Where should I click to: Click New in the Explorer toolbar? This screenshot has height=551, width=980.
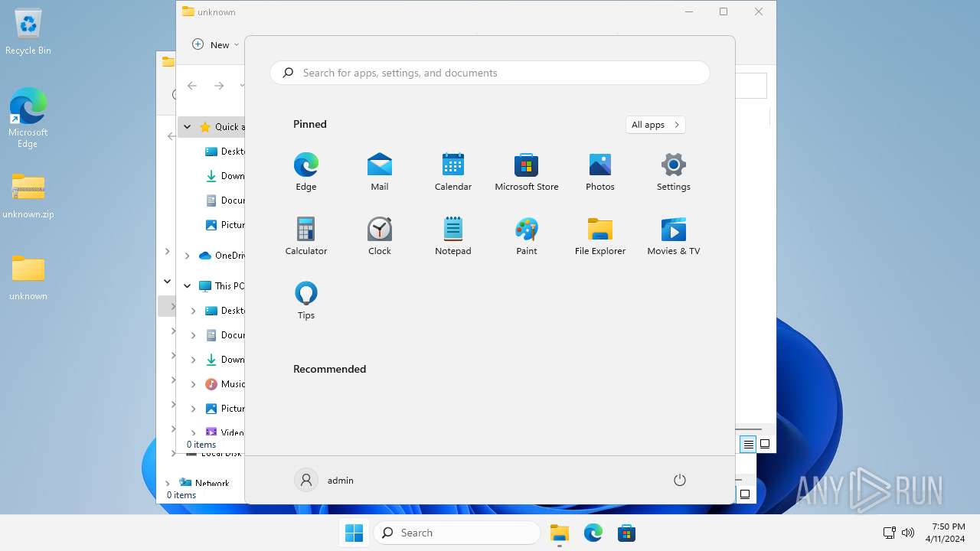click(215, 44)
